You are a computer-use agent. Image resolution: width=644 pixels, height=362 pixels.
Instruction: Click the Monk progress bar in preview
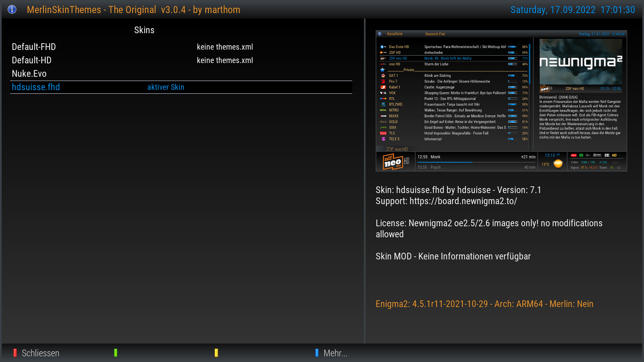pos(476,162)
